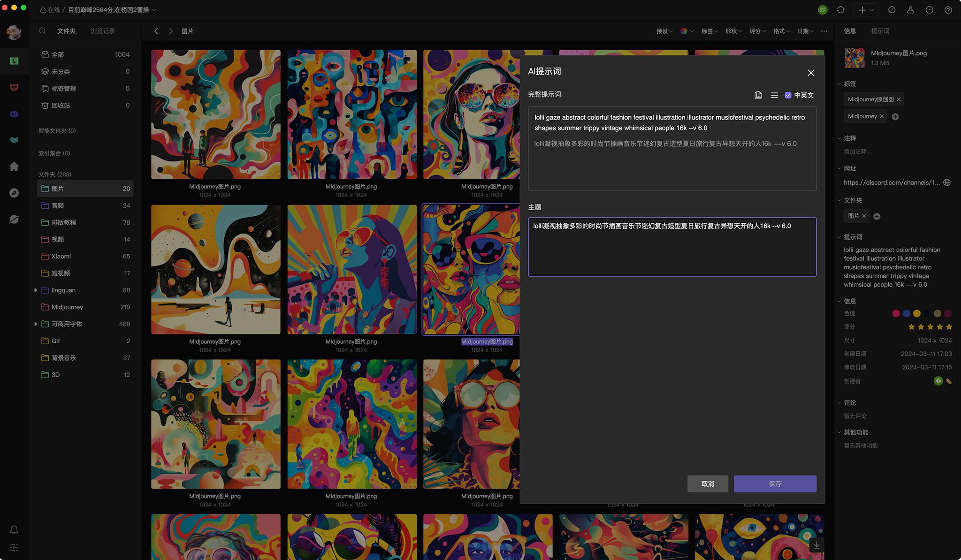The height and width of the screenshot is (560, 961).
Task: Click the 取消 button
Action: pos(708,484)
